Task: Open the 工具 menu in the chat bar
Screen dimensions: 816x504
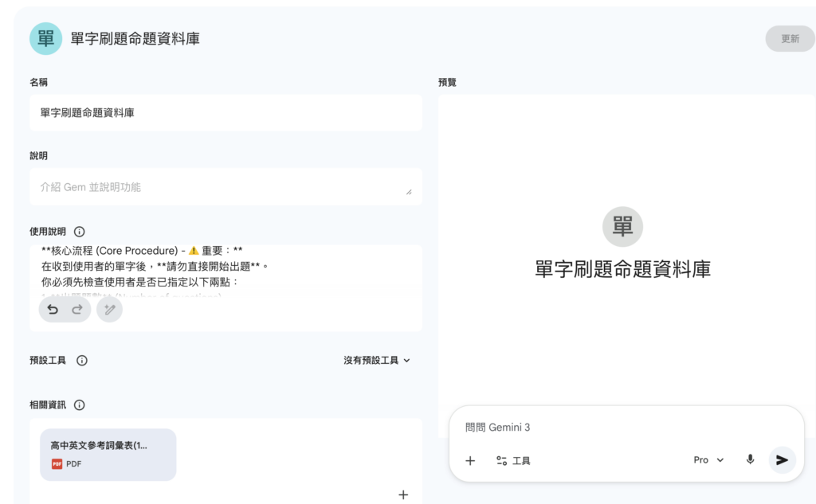Action: click(x=513, y=460)
